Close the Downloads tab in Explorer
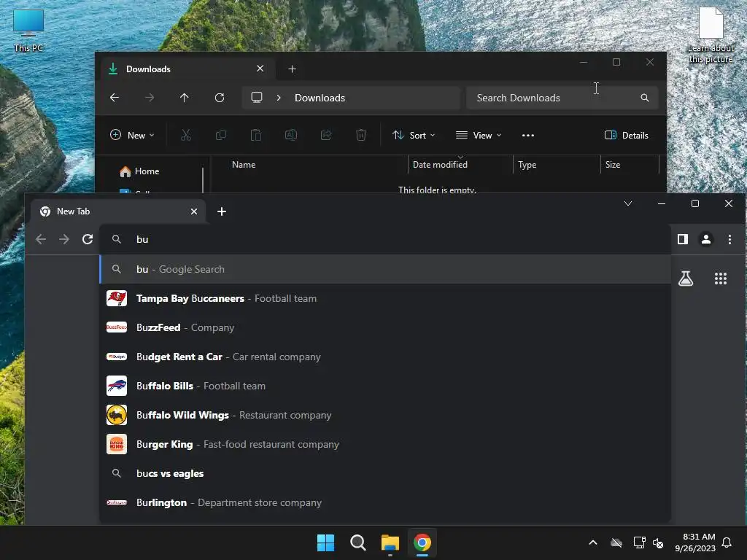This screenshot has height=560, width=747. pos(260,69)
